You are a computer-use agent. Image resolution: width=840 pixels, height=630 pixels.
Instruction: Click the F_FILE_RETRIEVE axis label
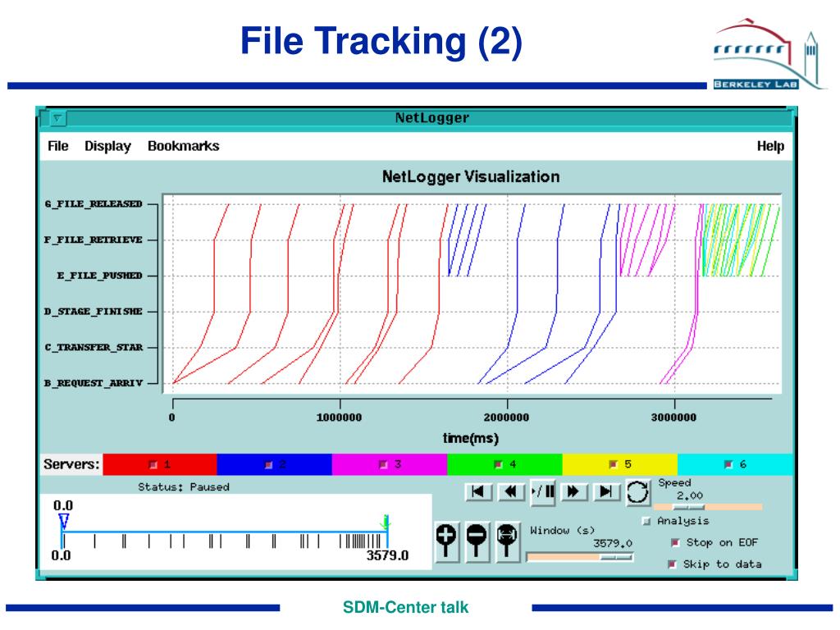pyautogui.click(x=94, y=240)
